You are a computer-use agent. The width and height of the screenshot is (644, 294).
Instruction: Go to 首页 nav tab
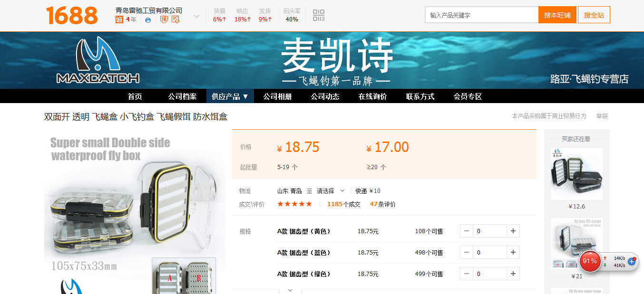[x=135, y=96]
